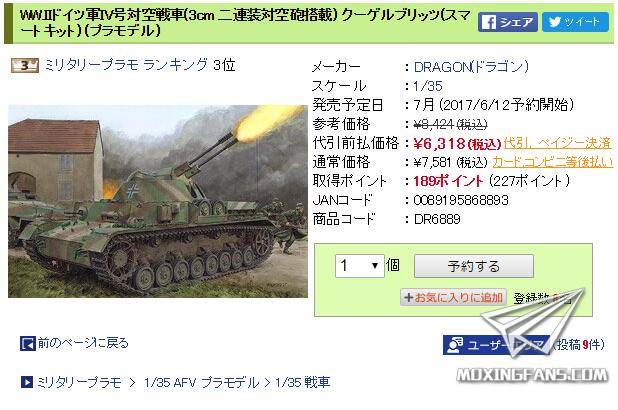618x410 pixels.
Task: Open the ユーザーレビュー reviews button
Action: pyautogui.click(x=497, y=345)
